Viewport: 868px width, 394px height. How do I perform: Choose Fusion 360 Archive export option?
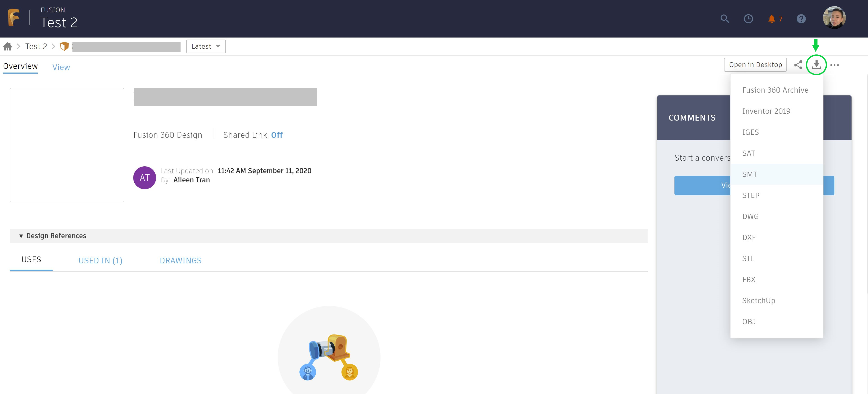pos(775,90)
